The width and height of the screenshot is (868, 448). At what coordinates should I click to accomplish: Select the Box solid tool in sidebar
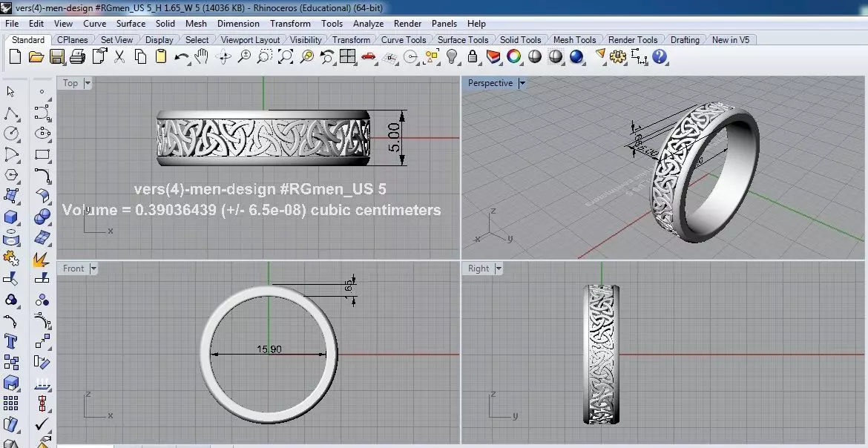coord(10,217)
